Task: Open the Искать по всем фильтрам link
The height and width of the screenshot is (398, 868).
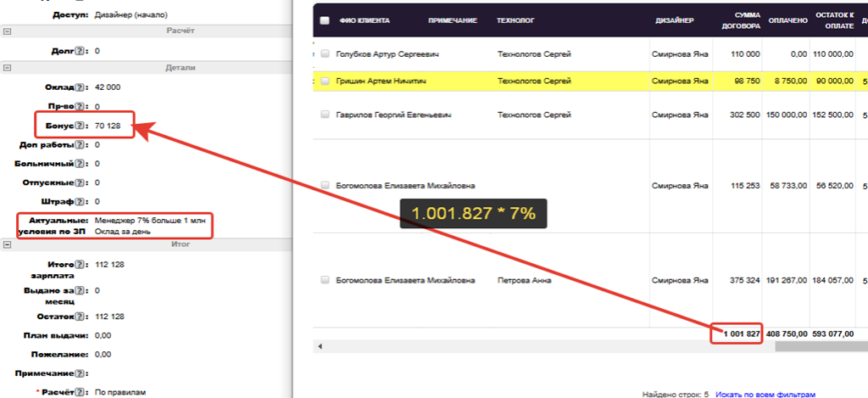Action: pos(765,394)
